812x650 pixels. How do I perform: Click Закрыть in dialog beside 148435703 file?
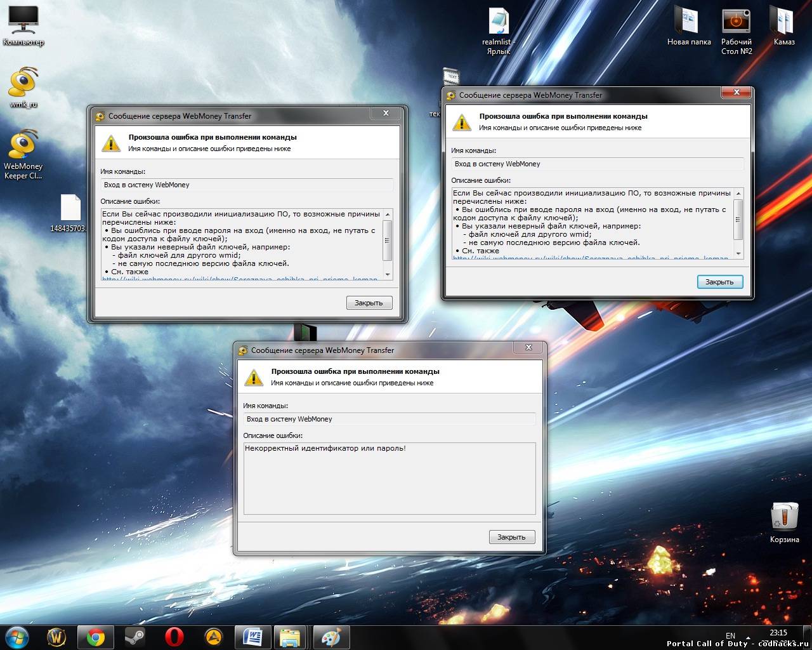click(369, 303)
